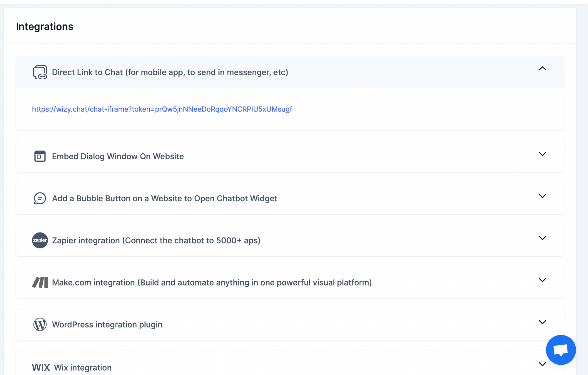Expand the Wix integration chevron
This screenshot has width=588, height=375.
tap(542, 364)
